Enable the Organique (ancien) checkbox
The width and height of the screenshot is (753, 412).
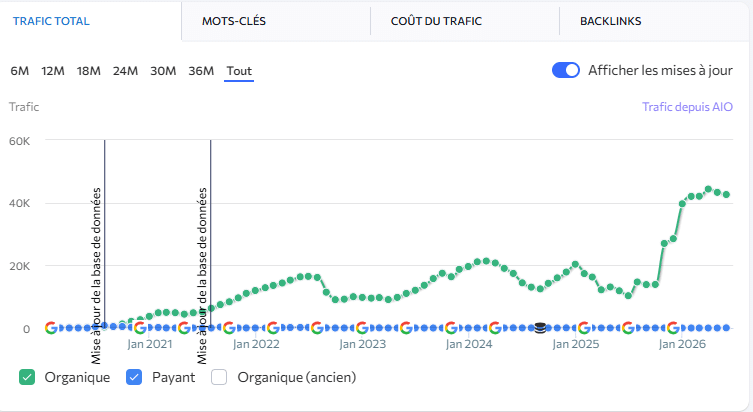(219, 377)
